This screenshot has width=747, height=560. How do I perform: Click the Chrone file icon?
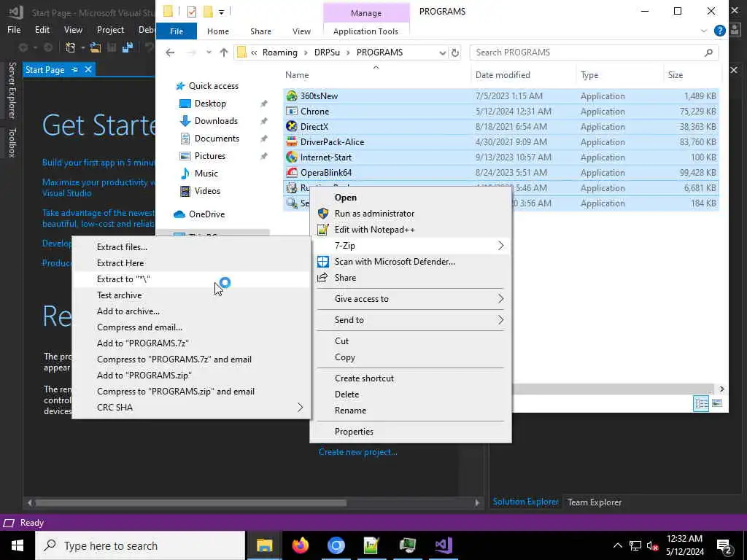coord(292,112)
